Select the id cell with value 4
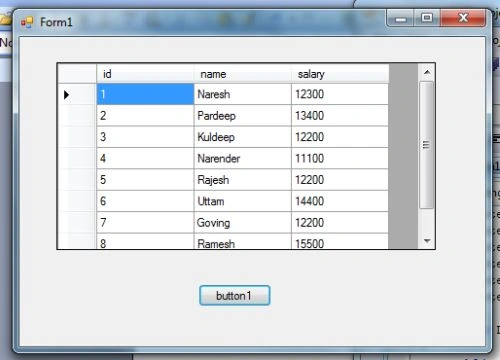 click(x=145, y=158)
